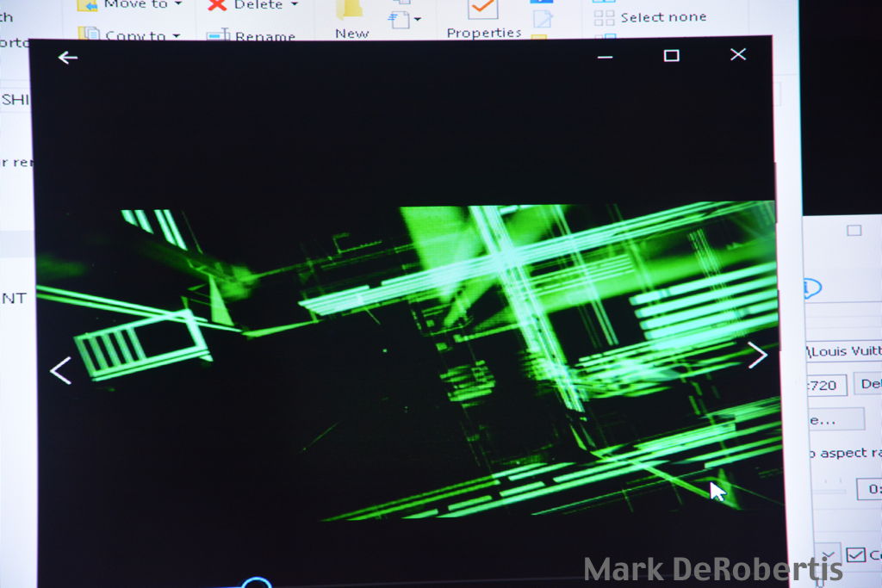Click the resolution field ending in 720
The height and width of the screenshot is (588, 882).
[x=825, y=385]
